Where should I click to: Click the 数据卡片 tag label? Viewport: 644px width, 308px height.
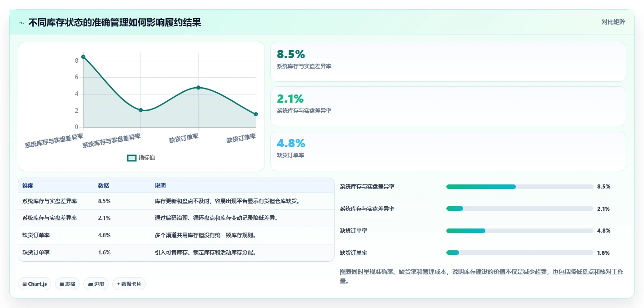[131, 284]
